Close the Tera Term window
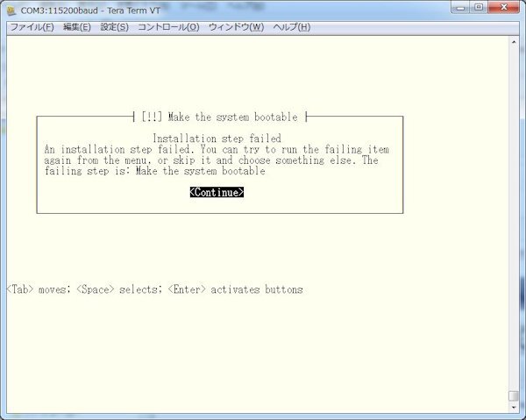The image size is (526, 420). coord(503,7)
